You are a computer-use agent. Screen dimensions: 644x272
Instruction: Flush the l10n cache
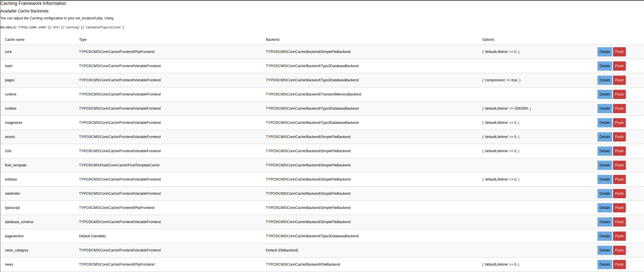click(619, 151)
